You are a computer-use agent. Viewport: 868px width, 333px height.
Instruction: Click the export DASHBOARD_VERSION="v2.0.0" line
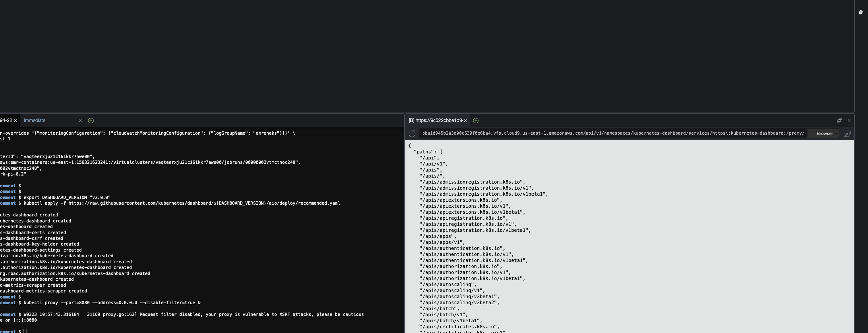click(x=67, y=198)
